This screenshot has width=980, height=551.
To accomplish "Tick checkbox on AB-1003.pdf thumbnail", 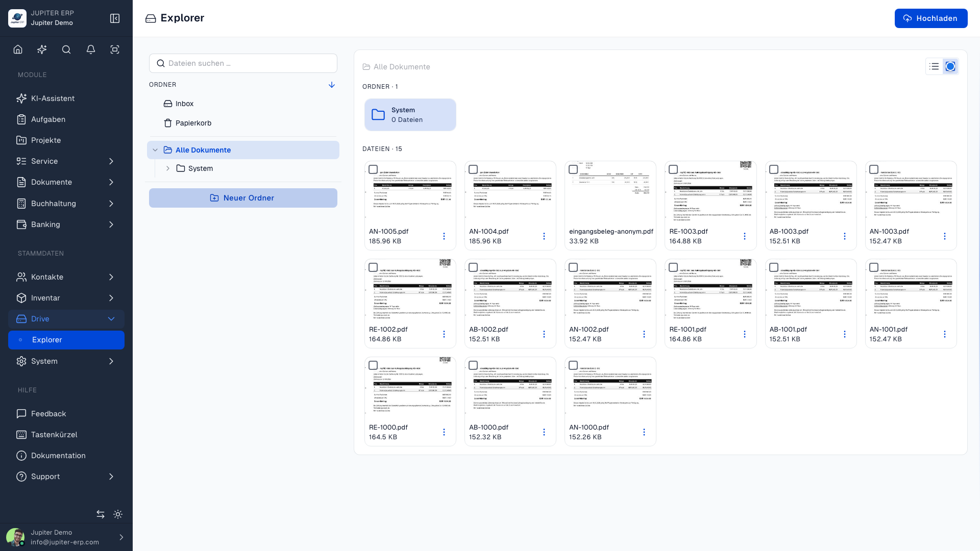I will (774, 169).
